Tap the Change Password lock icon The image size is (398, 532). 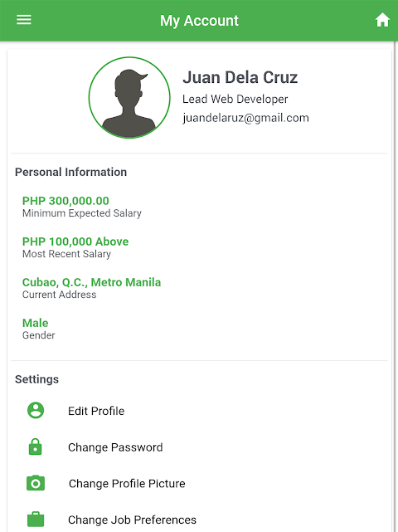point(36,447)
